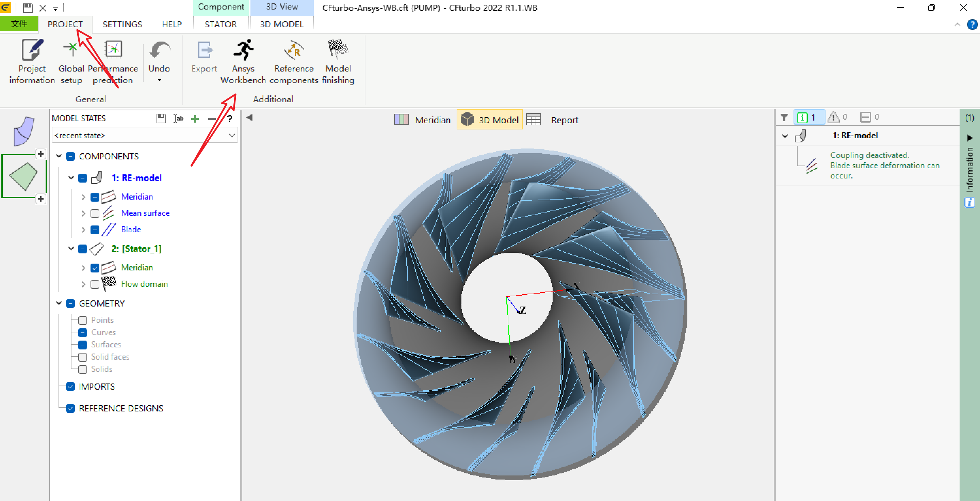Viewport: 980px width, 501px height.
Task: Save model state with disk icon
Action: click(x=161, y=119)
